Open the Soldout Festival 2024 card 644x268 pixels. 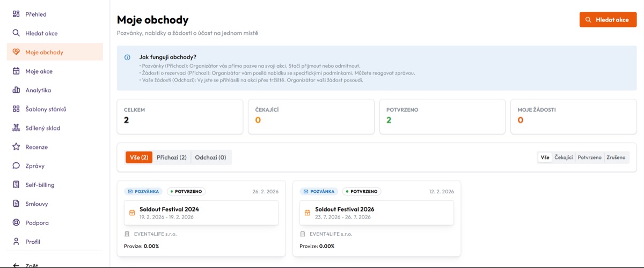pyautogui.click(x=201, y=213)
